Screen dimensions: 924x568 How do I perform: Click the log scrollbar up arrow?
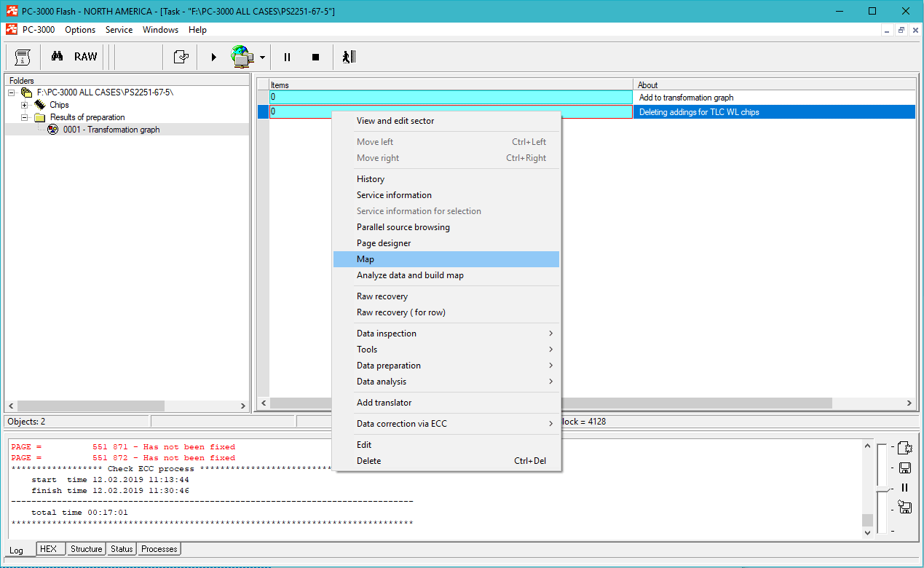(866, 446)
